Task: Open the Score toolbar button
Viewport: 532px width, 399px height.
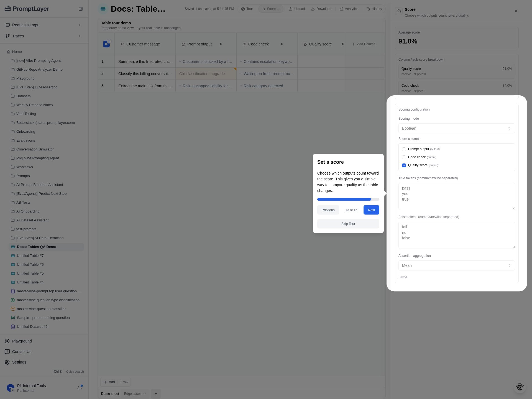Action: pyautogui.click(x=271, y=9)
